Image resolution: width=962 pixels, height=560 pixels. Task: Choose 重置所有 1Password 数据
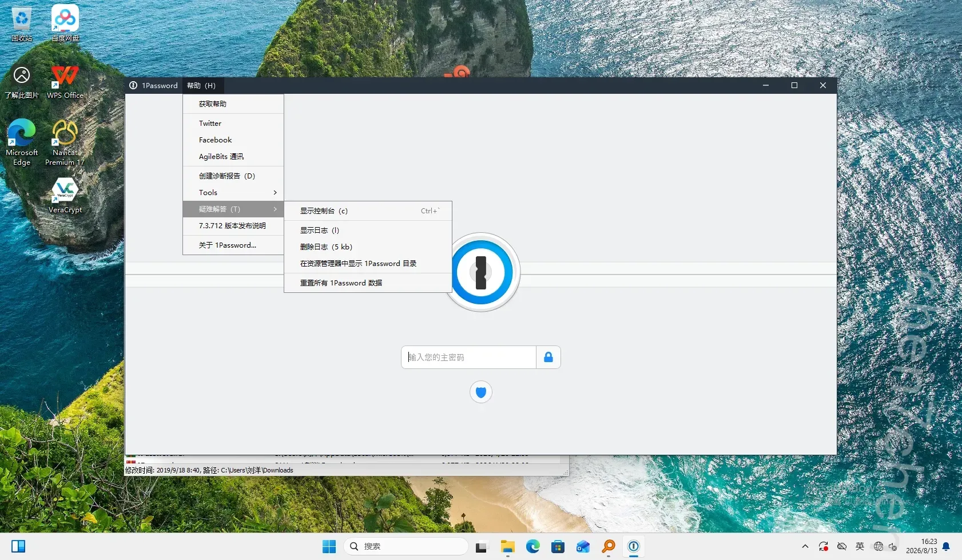tap(368, 283)
